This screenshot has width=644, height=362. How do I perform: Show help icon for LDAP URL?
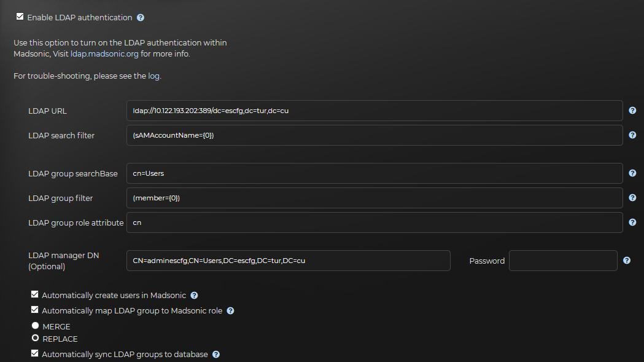click(x=632, y=110)
